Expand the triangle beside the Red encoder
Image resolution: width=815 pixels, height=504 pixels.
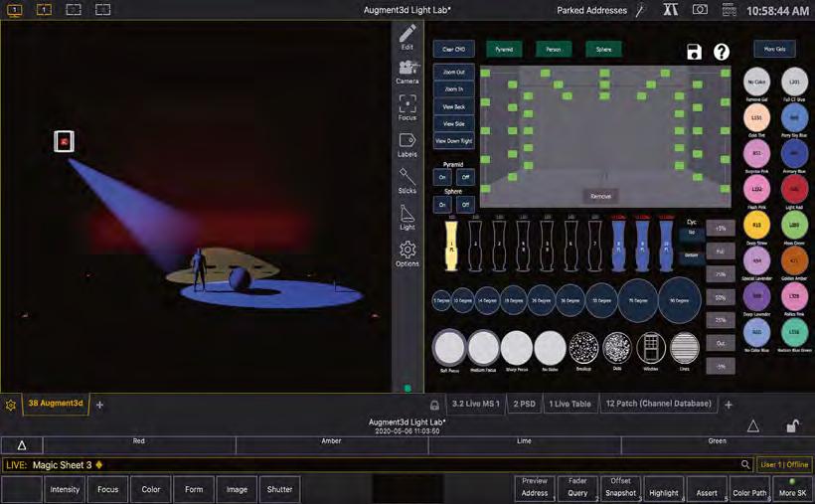point(22,445)
